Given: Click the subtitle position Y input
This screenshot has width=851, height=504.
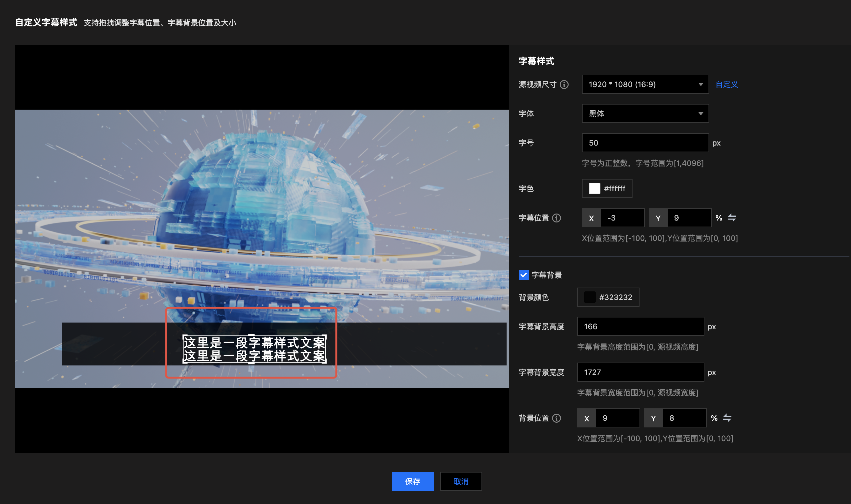Looking at the screenshot, I should pyautogui.click(x=688, y=218).
